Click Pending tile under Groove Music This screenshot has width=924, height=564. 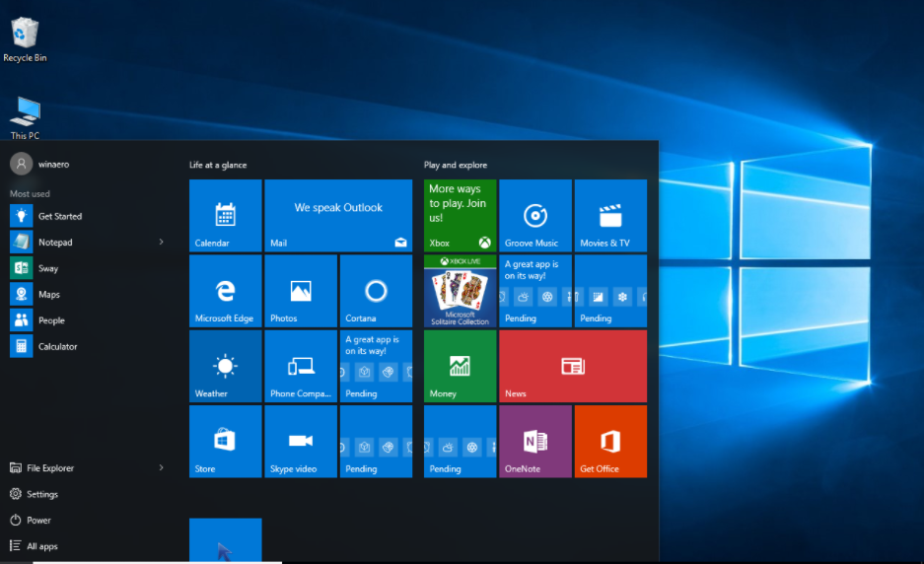tap(535, 291)
